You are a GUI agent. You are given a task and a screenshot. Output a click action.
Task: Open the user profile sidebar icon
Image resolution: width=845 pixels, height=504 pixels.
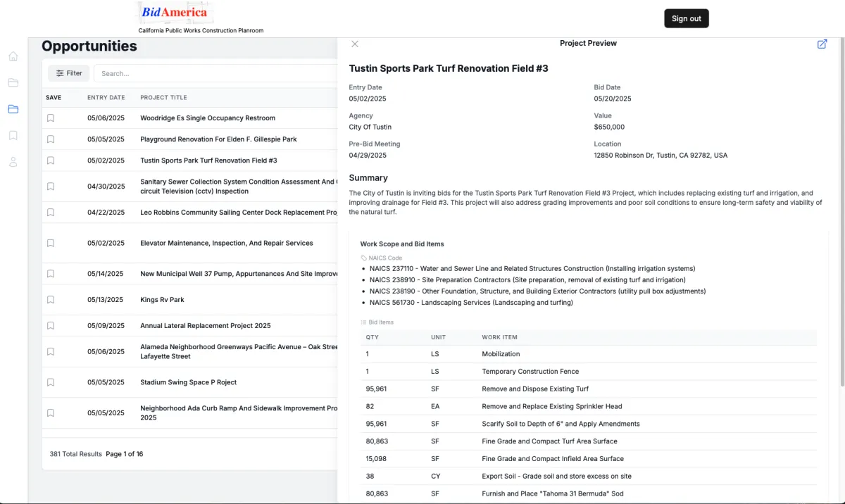[x=13, y=162]
